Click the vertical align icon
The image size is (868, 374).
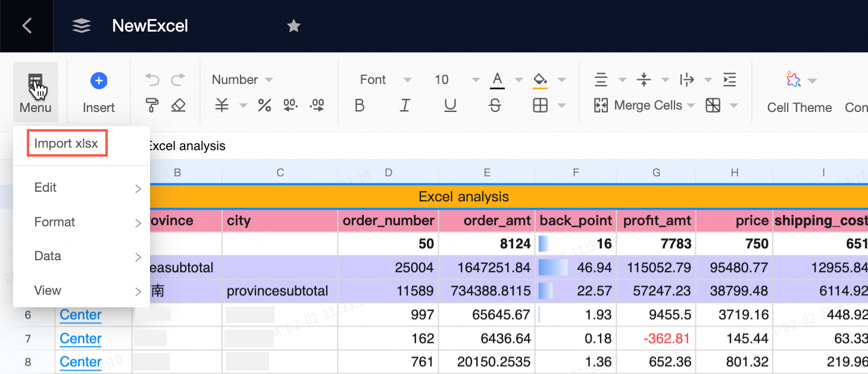click(644, 80)
